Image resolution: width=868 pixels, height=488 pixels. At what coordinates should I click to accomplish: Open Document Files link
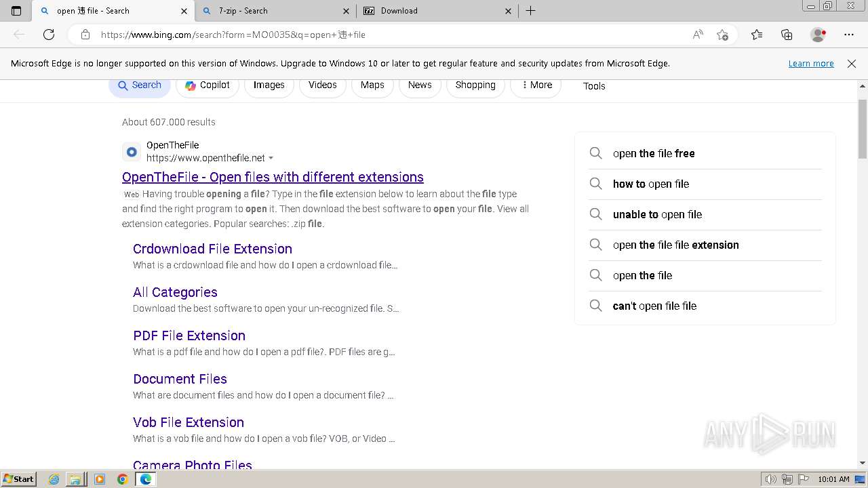pos(180,379)
